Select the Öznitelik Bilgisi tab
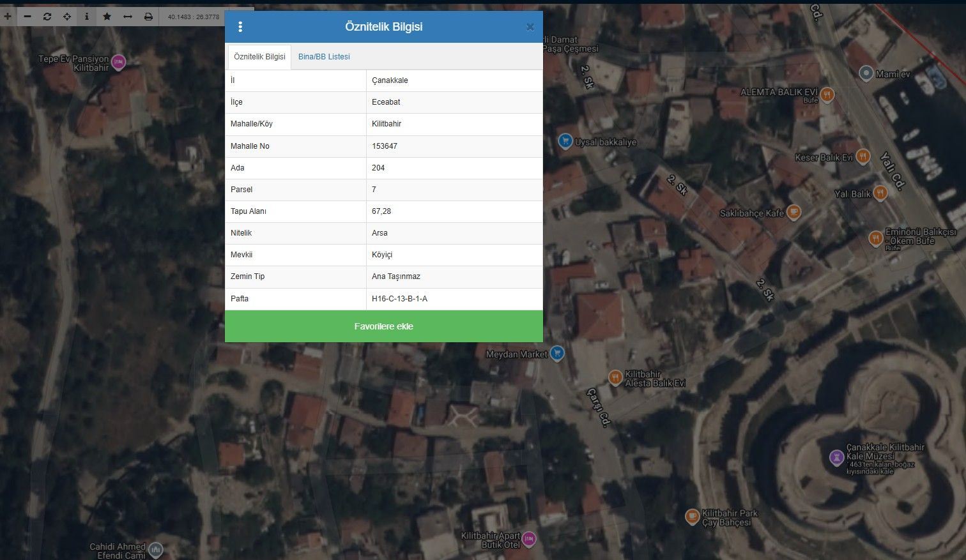 tap(259, 57)
